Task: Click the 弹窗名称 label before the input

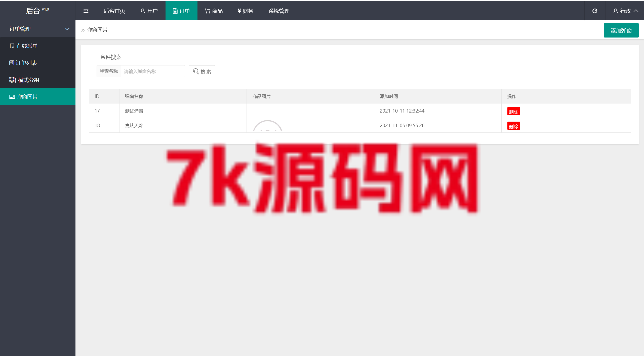Action: [109, 71]
